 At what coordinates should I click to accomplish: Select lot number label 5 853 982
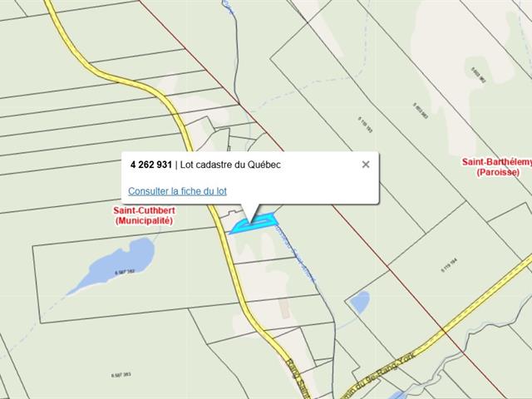click(x=479, y=75)
